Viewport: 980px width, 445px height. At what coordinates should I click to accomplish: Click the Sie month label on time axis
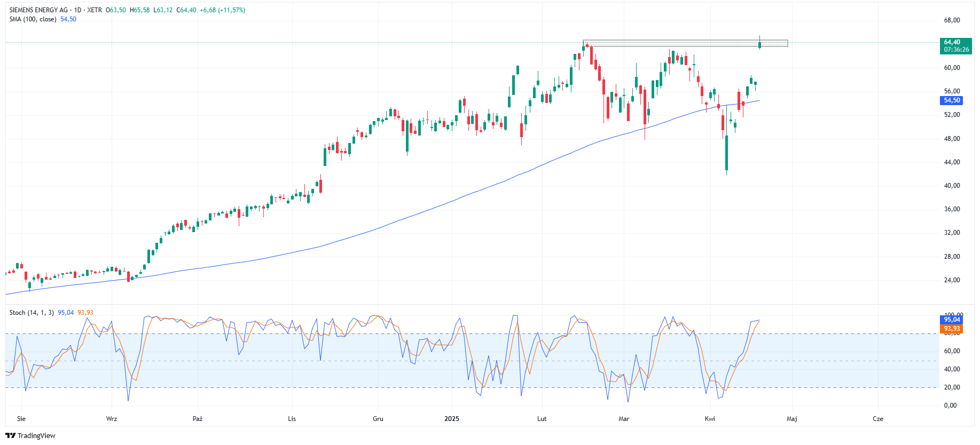pos(21,419)
